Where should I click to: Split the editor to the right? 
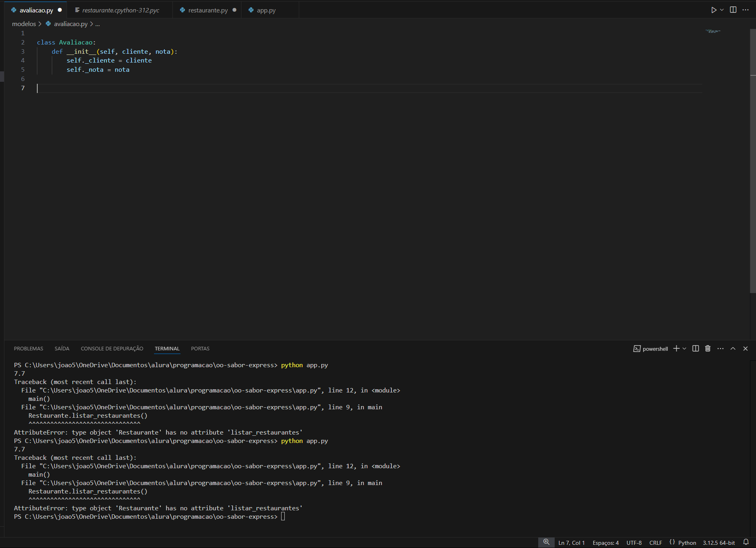click(733, 10)
